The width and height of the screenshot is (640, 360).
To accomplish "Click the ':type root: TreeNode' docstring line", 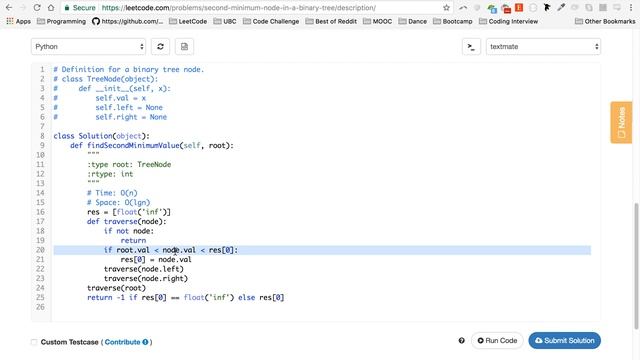I will pyautogui.click(x=129, y=164).
